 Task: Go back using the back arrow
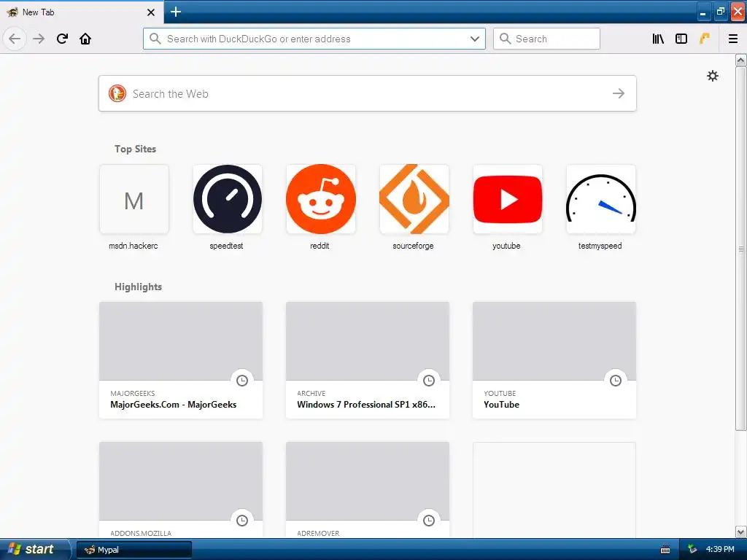click(x=15, y=39)
